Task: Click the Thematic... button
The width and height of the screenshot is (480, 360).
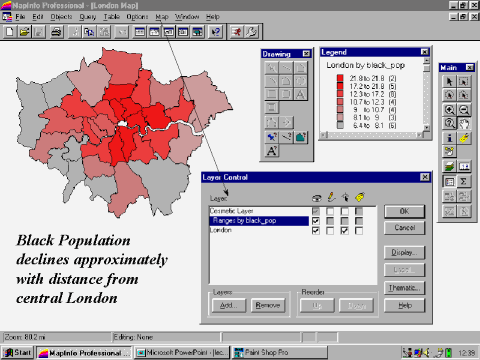Action: pos(404,288)
